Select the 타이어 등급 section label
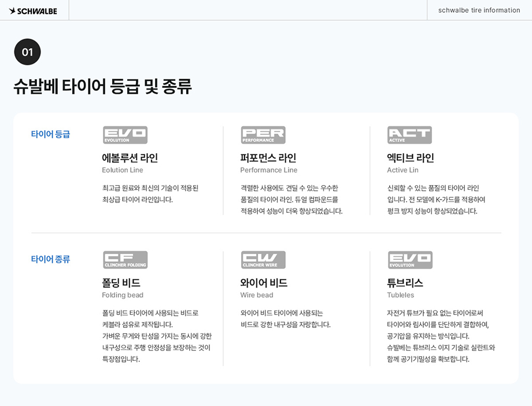532x406 pixels. 50,134
